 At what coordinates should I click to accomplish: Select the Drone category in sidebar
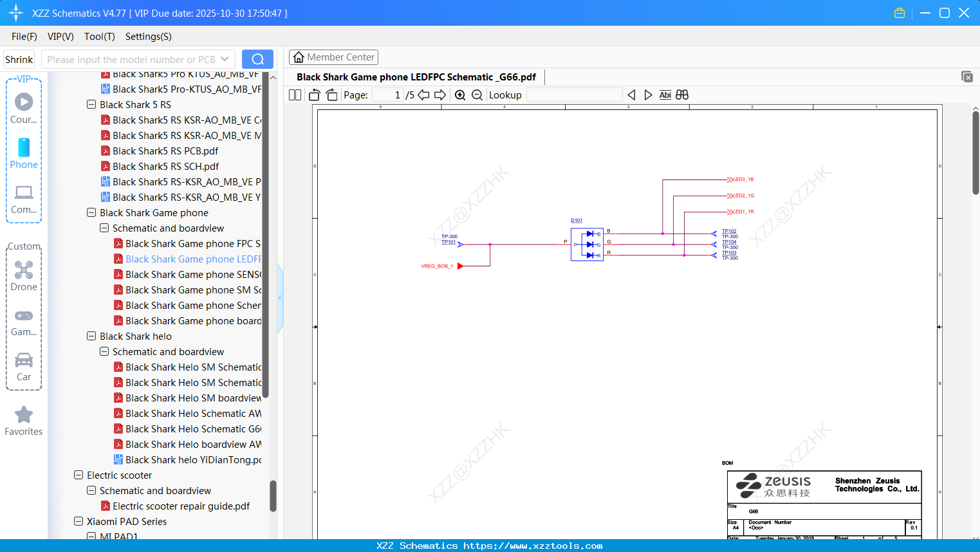coord(24,270)
